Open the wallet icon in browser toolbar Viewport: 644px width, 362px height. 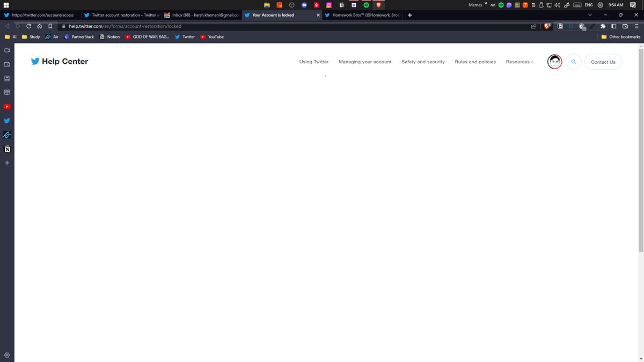[625, 26]
